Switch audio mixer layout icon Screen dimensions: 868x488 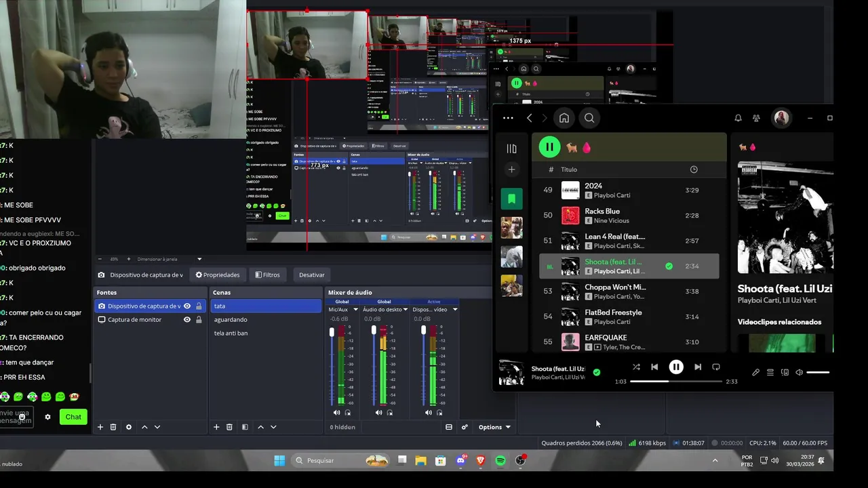pyautogui.click(x=449, y=427)
